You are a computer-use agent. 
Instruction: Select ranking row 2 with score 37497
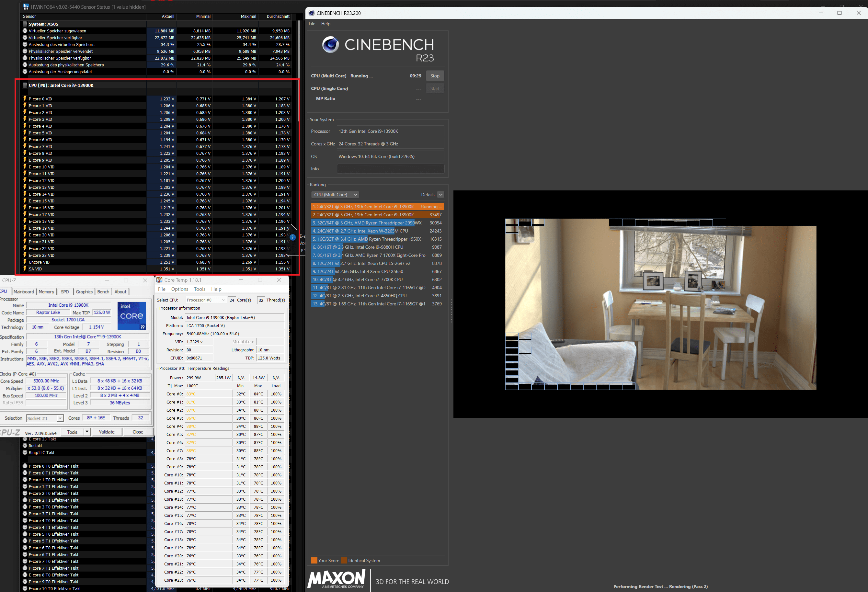[x=377, y=215]
